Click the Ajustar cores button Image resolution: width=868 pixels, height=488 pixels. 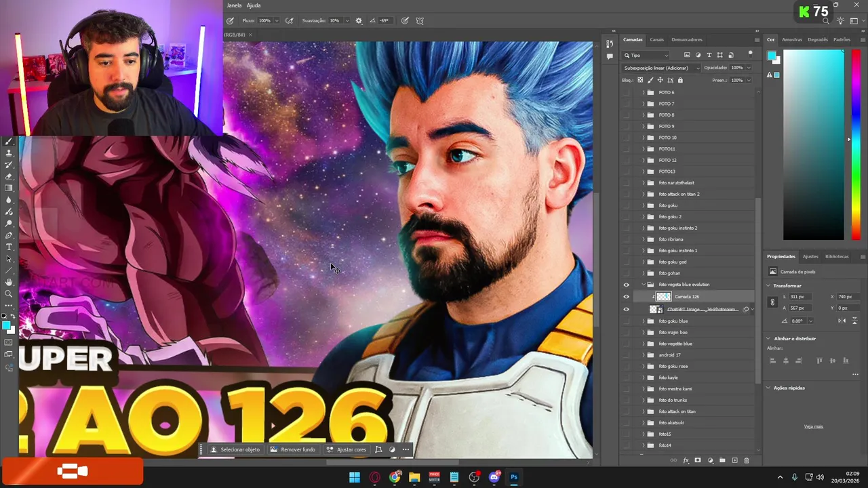coord(347,449)
